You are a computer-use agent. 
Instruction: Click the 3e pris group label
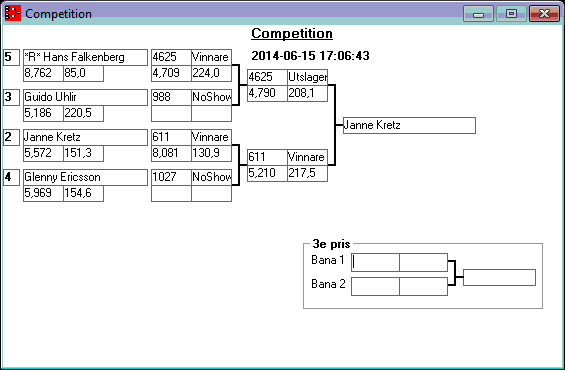coord(331,244)
